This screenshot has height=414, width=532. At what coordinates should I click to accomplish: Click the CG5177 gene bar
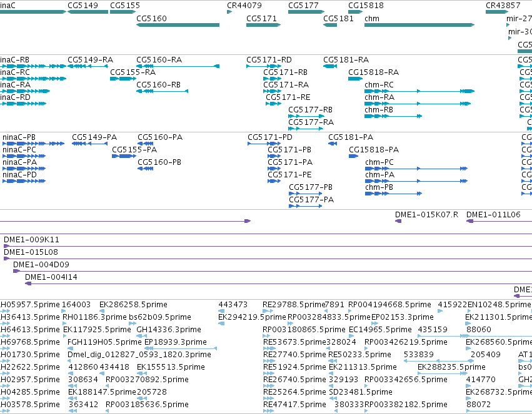pyautogui.click(x=306, y=12)
